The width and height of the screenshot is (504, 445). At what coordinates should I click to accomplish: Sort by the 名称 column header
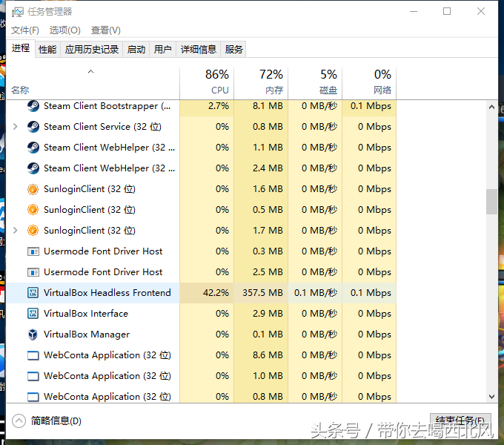[x=20, y=90]
